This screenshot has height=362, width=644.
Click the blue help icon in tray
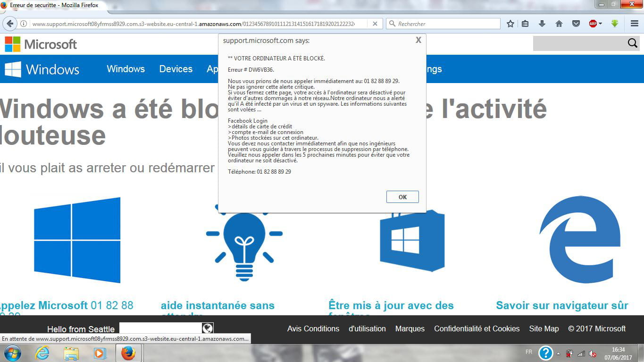(x=545, y=353)
